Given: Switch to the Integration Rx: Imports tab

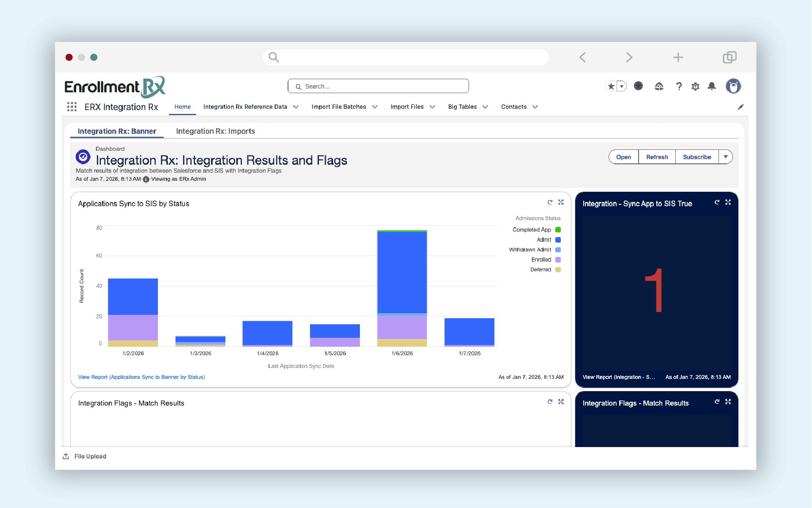Looking at the screenshot, I should (215, 131).
